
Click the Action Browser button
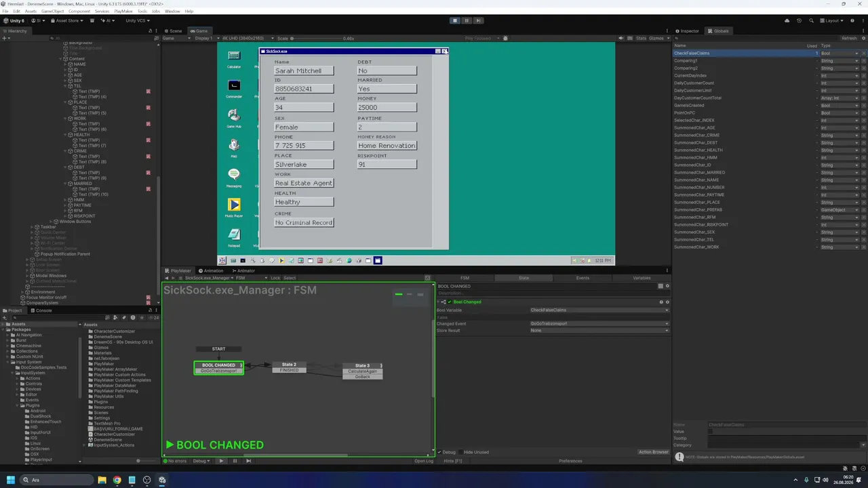pos(654,452)
